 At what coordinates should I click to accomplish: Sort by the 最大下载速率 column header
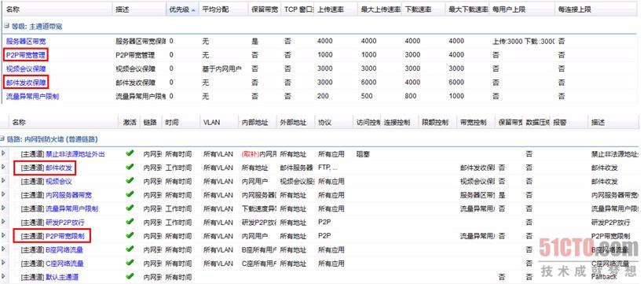point(467,9)
